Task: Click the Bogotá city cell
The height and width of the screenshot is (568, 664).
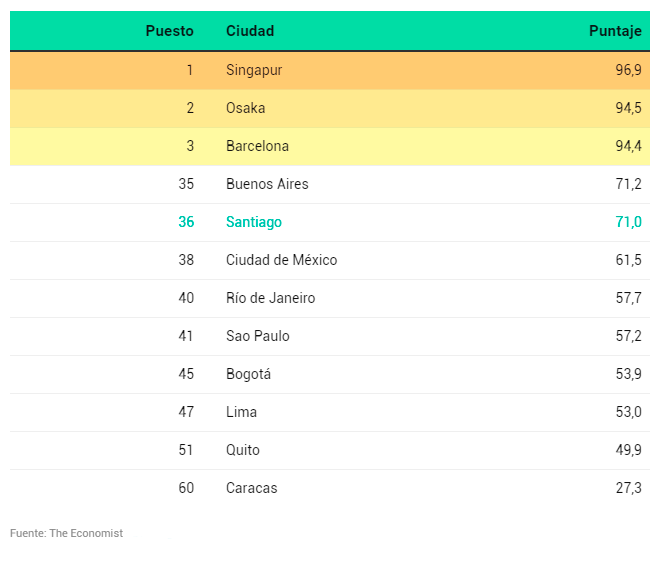Action: (248, 374)
